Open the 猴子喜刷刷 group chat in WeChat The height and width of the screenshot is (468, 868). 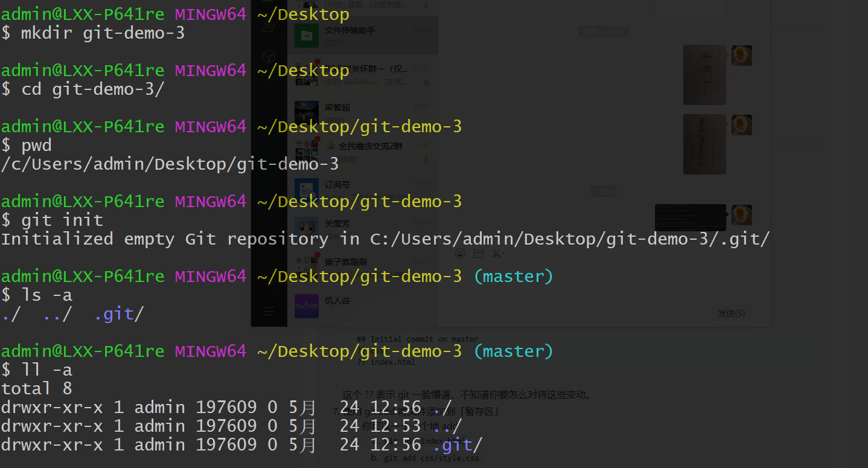[x=363, y=268]
